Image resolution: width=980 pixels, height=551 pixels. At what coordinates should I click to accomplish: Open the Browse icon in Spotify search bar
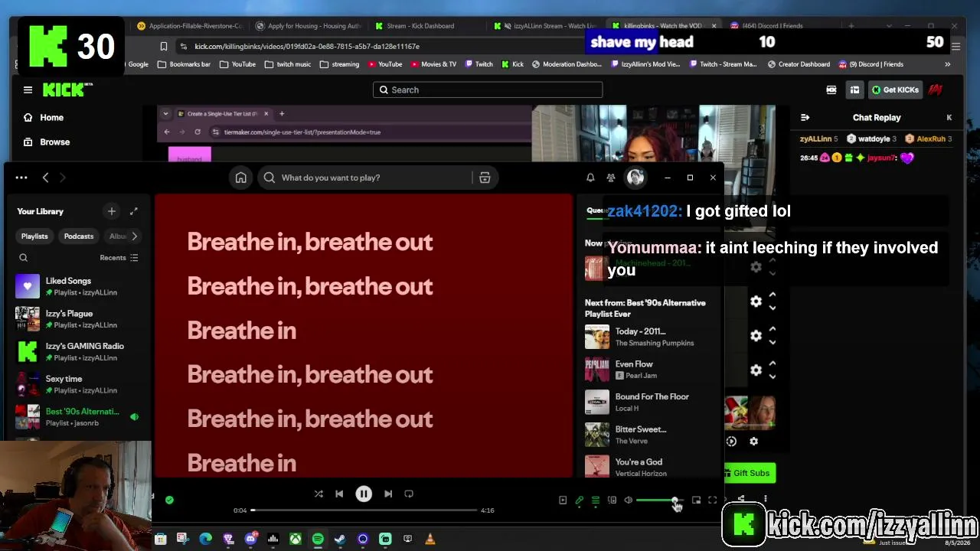(x=485, y=178)
